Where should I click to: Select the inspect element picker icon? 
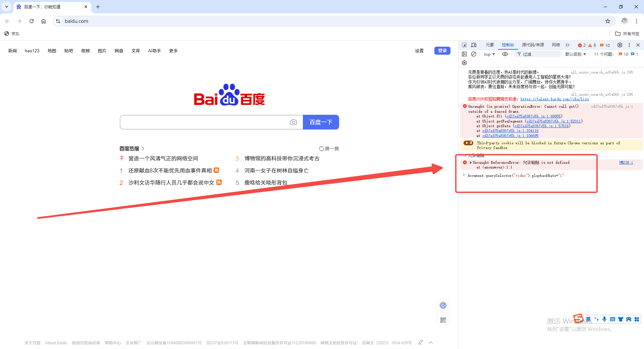click(464, 45)
